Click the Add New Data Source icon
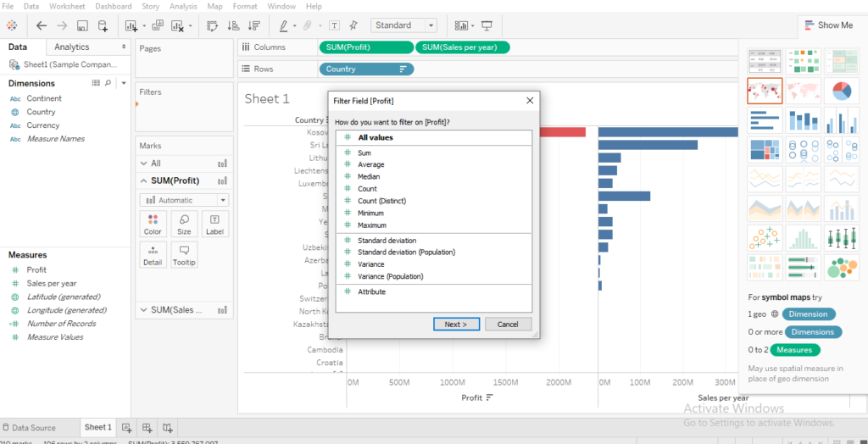868x444 pixels. [x=103, y=25]
